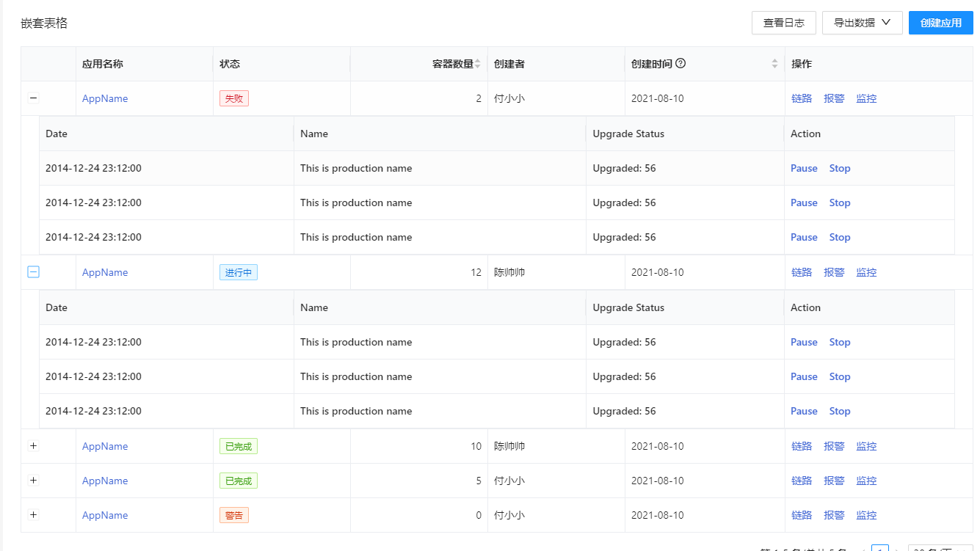The image size is (980, 551).
Task: Click 报警 for the 进行中 row
Action: pyautogui.click(x=834, y=271)
